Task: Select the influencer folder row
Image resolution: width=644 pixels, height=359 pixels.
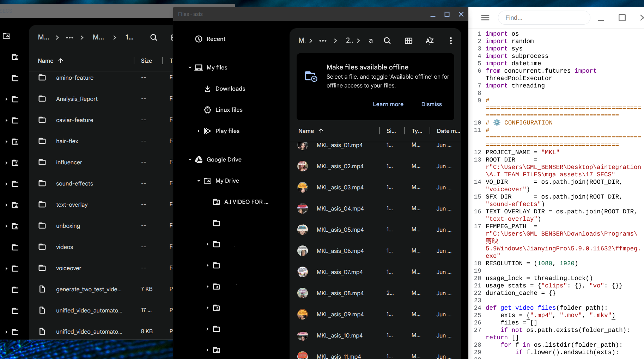Action: [101, 162]
